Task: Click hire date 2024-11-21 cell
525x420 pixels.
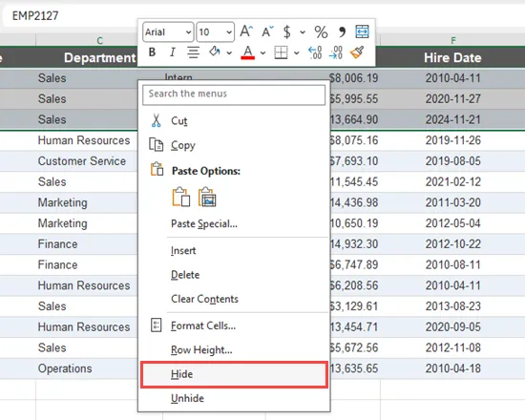Action: click(x=453, y=119)
